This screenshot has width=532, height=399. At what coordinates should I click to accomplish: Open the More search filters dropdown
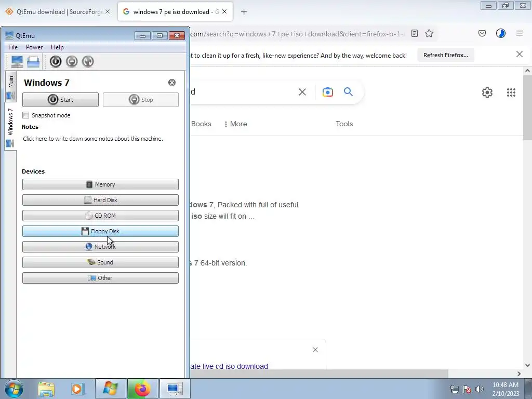point(235,124)
